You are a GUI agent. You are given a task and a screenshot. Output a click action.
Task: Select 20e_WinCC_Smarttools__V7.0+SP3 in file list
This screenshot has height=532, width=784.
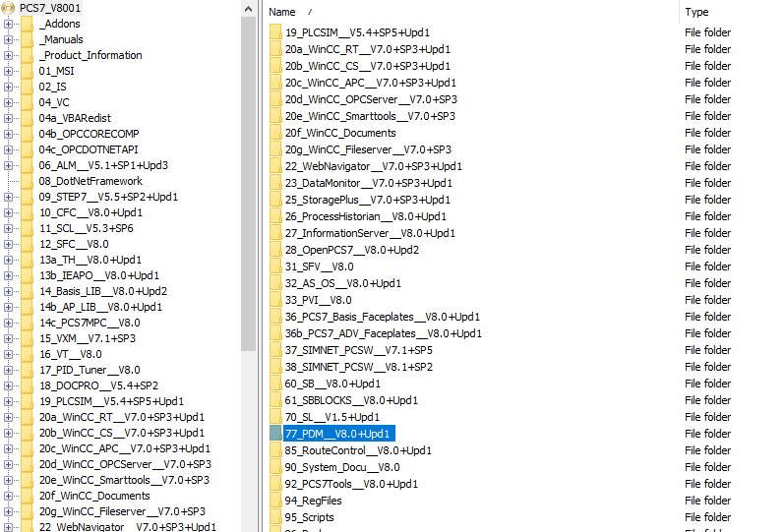(370, 116)
